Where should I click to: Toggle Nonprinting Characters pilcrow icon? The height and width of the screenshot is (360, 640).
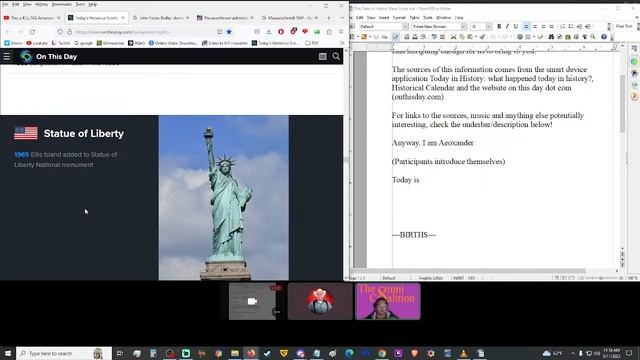[584, 37]
